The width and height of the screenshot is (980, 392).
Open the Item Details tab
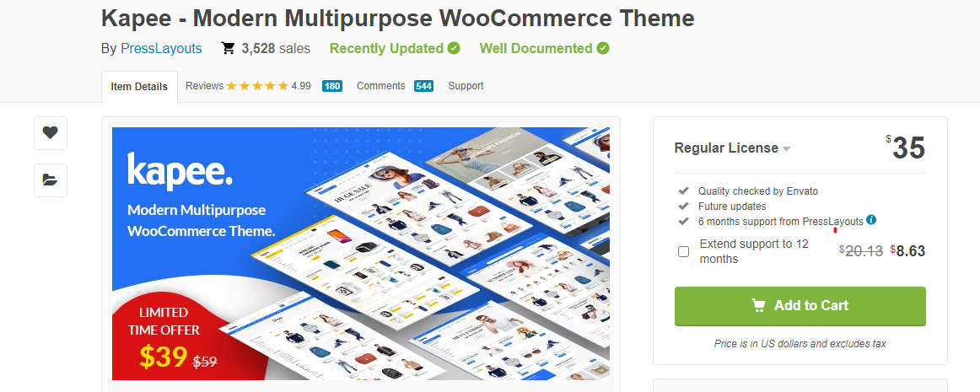pos(139,87)
